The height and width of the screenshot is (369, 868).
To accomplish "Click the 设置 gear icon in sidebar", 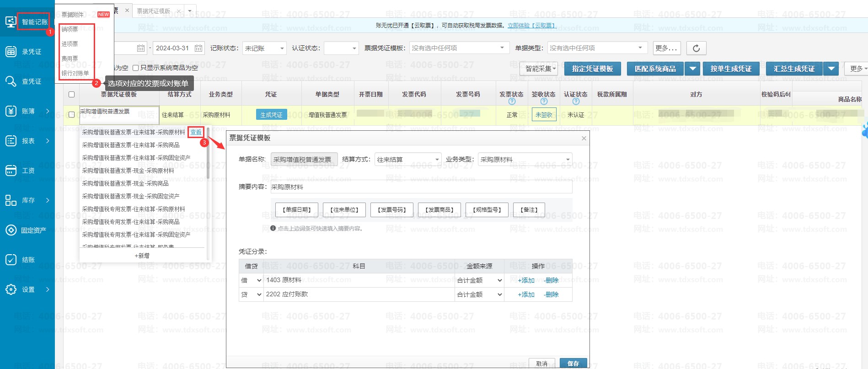I will click(11, 289).
